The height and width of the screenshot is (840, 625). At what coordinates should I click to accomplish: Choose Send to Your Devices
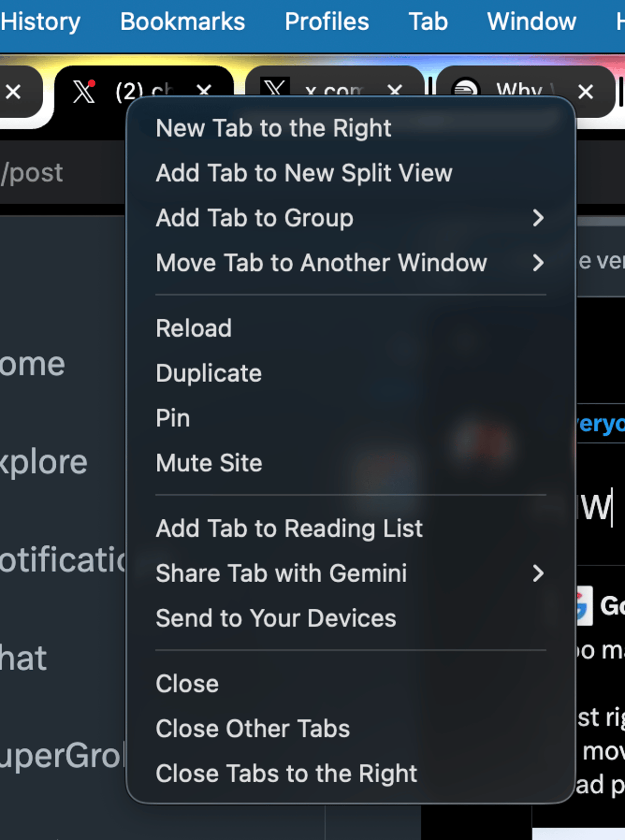click(276, 618)
